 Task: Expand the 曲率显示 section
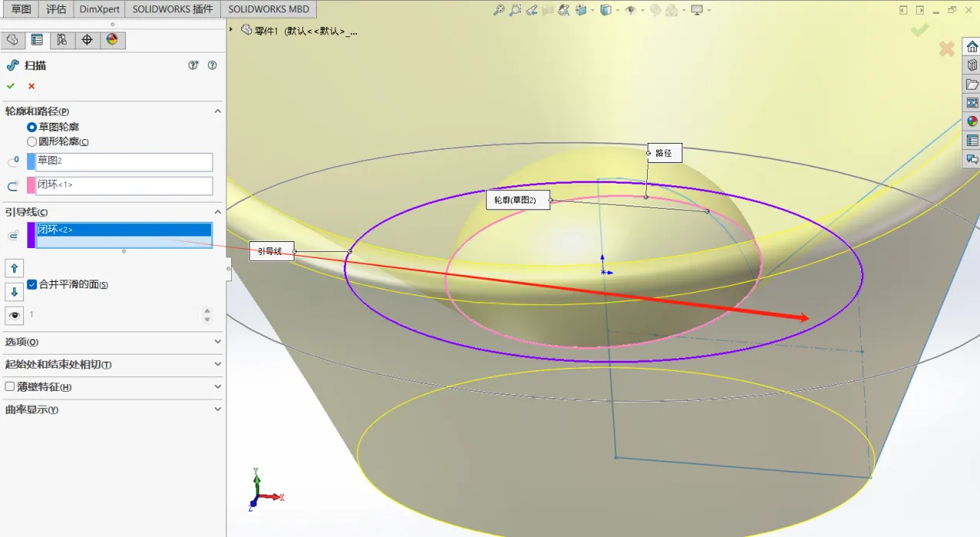click(x=217, y=409)
